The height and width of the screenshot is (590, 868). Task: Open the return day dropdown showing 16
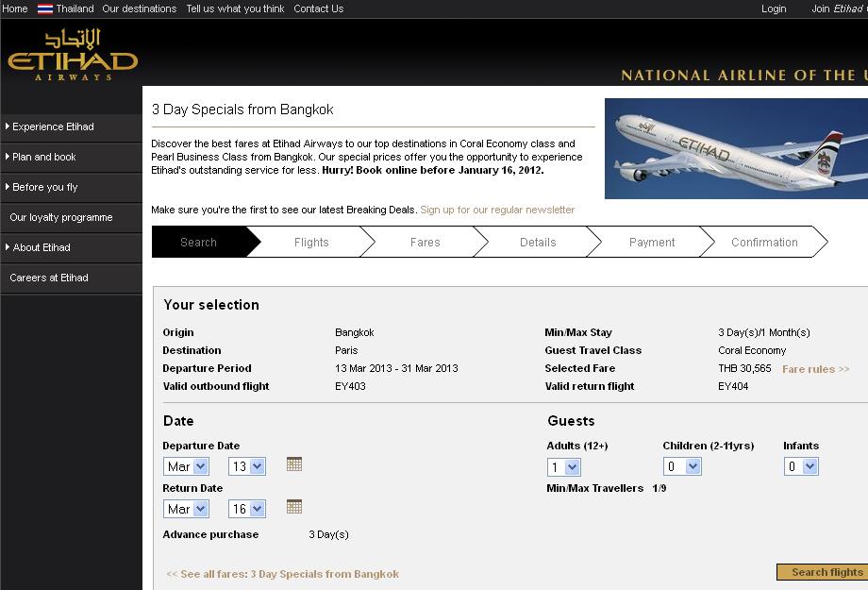click(247, 509)
